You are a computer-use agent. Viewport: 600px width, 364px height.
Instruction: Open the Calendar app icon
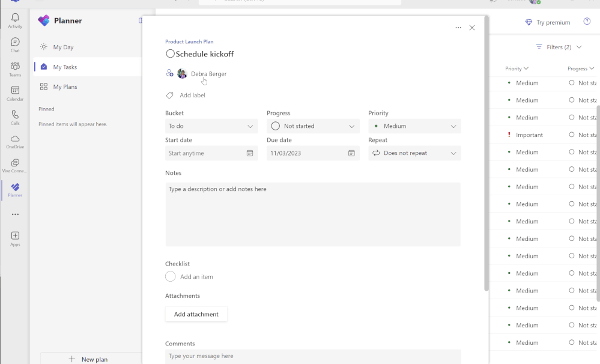[x=14, y=90]
